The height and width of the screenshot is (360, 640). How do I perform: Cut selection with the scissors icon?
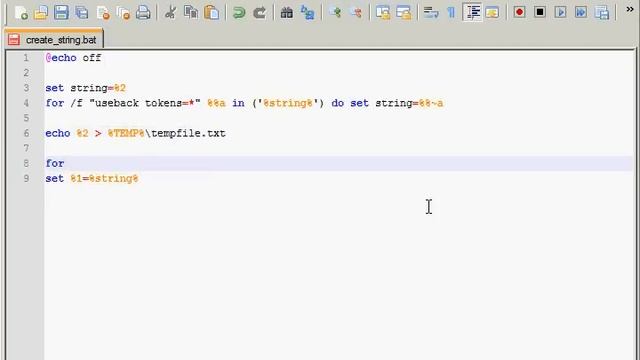pos(170,13)
